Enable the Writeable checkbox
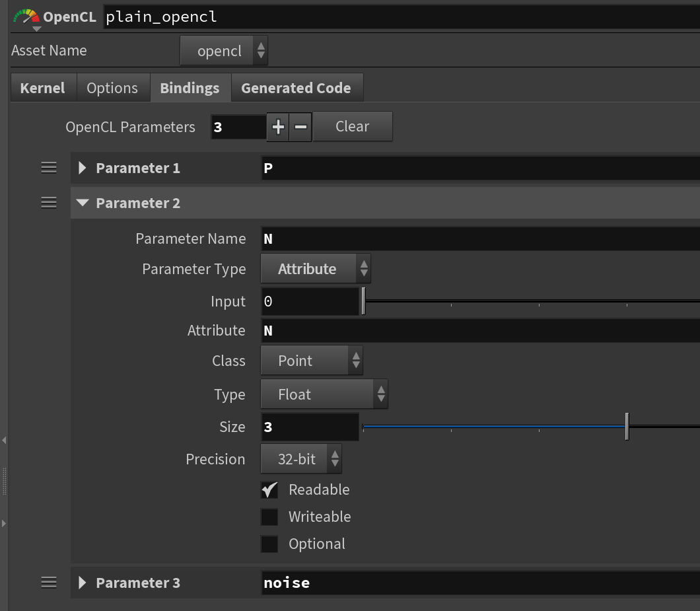This screenshot has width=700, height=611. [269, 517]
